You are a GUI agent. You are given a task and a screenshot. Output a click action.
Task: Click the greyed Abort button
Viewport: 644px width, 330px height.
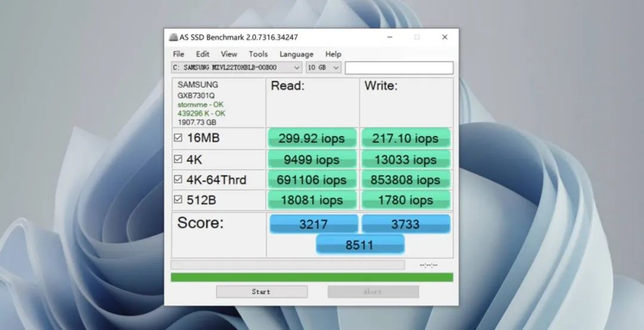(373, 292)
